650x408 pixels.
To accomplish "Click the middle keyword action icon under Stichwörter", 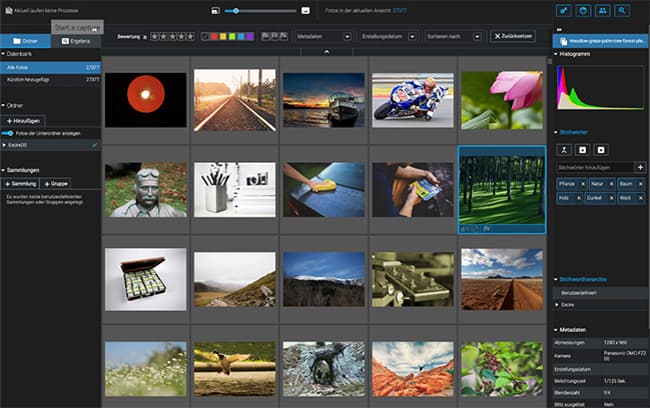I will [582, 150].
